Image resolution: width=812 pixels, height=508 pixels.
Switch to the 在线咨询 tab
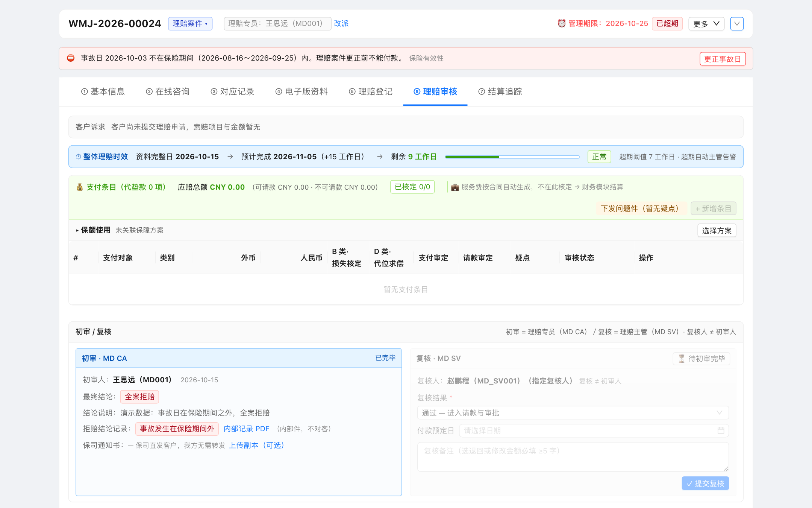pyautogui.click(x=168, y=91)
